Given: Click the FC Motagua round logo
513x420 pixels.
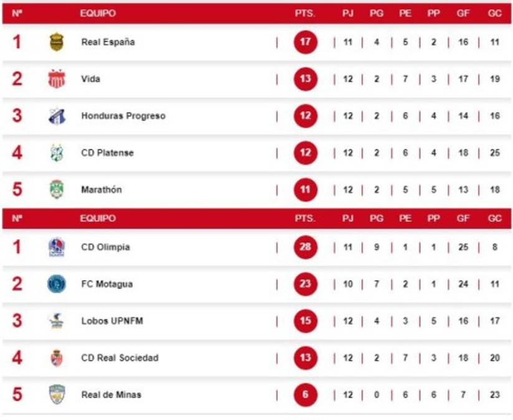Looking at the screenshot, I should coord(57,284).
